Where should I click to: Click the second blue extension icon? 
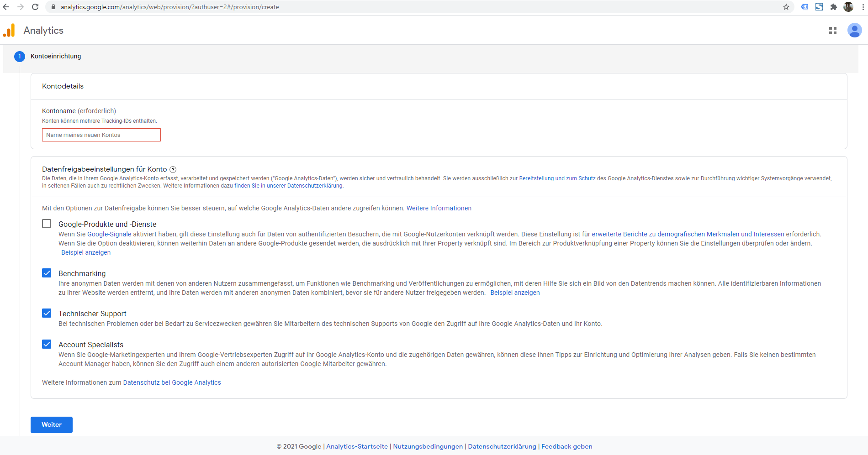pyautogui.click(x=819, y=7)
